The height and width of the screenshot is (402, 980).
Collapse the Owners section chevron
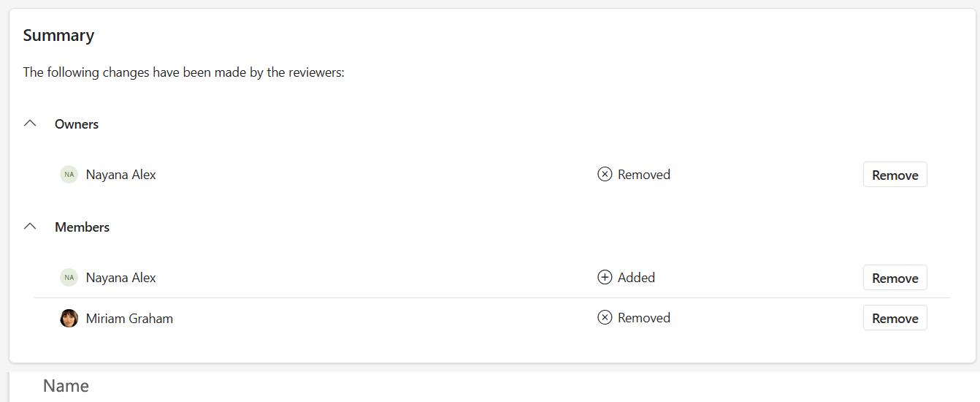point(30,124)
